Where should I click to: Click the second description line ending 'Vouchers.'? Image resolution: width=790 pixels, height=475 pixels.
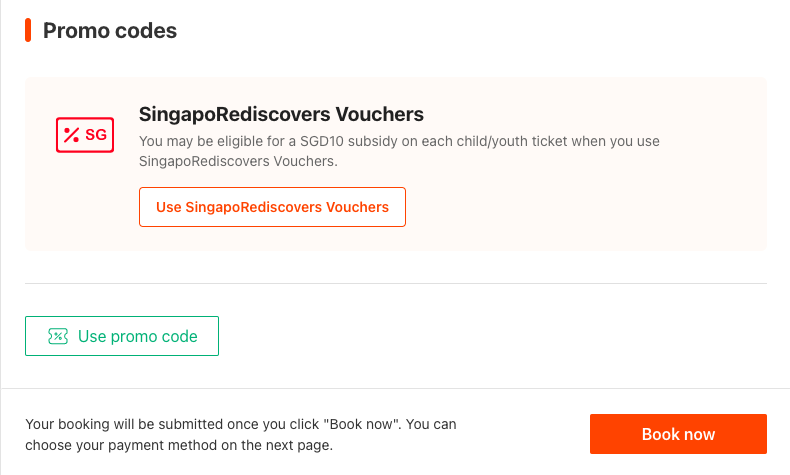pos(238,161)
